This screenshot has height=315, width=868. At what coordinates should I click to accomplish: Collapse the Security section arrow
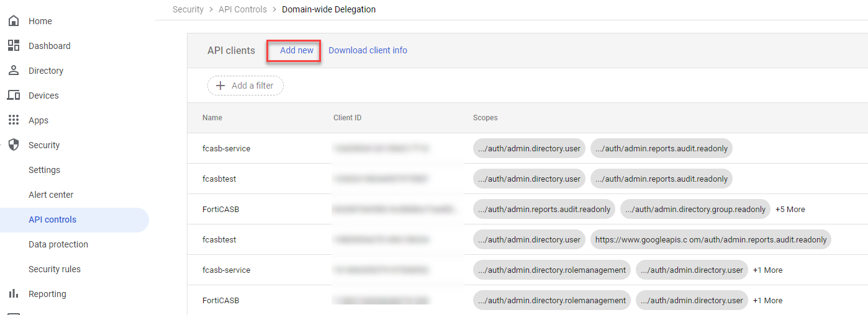2,145
